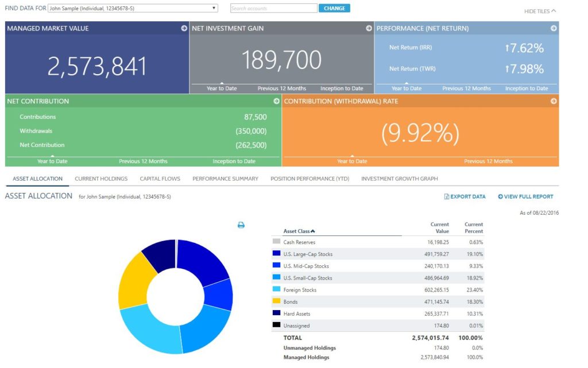Image resolution: width=588 pixels, height=368 pixels.
Task: Click the U.S. Small-Cap Stocks legend swatch
Action: click(276, 277)
